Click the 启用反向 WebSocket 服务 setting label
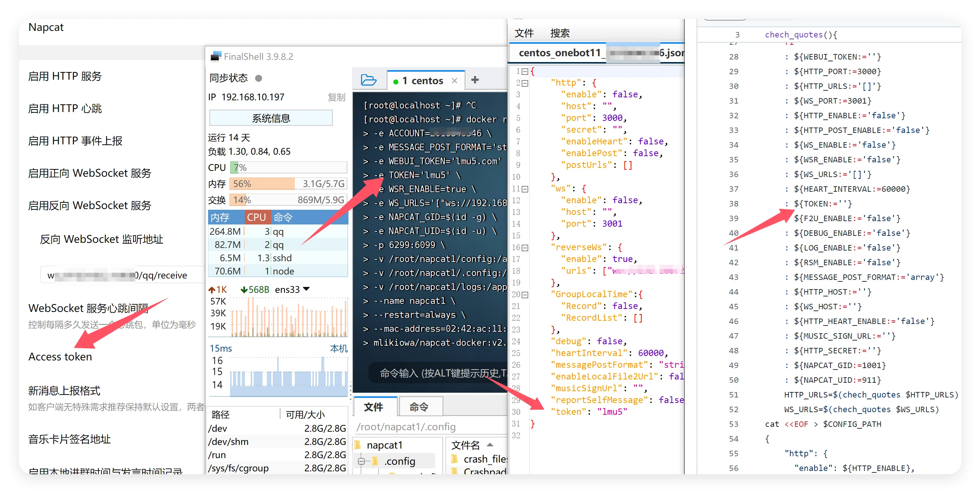The width and height of the screenshot is (980, 493). point(90,206)
